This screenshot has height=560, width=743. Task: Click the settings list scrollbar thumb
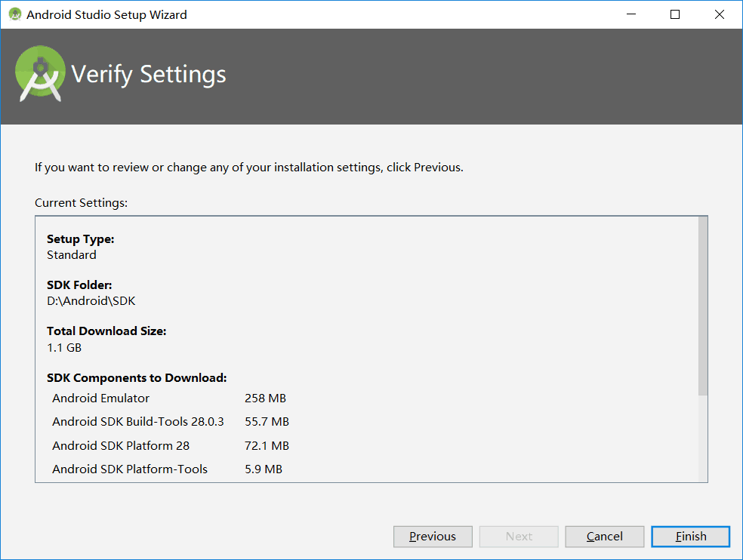(x=703, y=306)
